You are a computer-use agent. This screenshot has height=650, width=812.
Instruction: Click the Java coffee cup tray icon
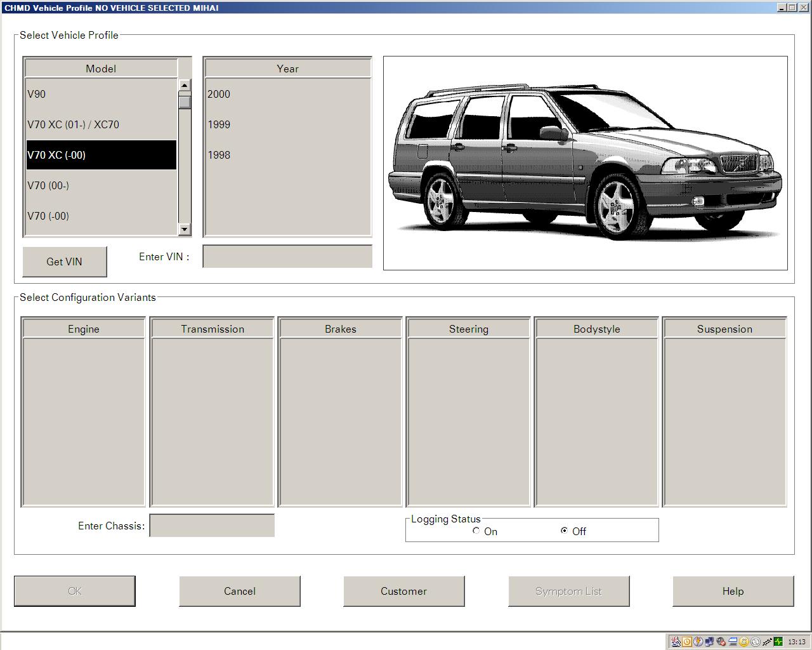pyautogui.click(x=676, y=642)
